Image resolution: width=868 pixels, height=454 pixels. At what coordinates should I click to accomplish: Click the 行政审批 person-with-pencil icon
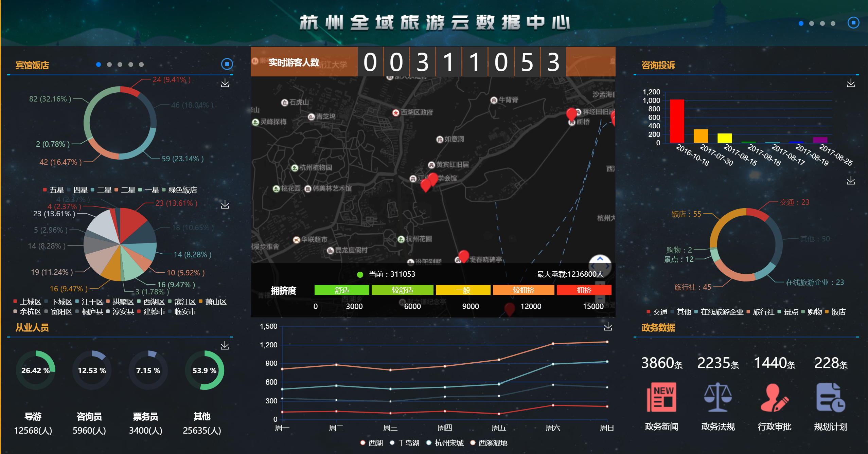pos(774,397)
